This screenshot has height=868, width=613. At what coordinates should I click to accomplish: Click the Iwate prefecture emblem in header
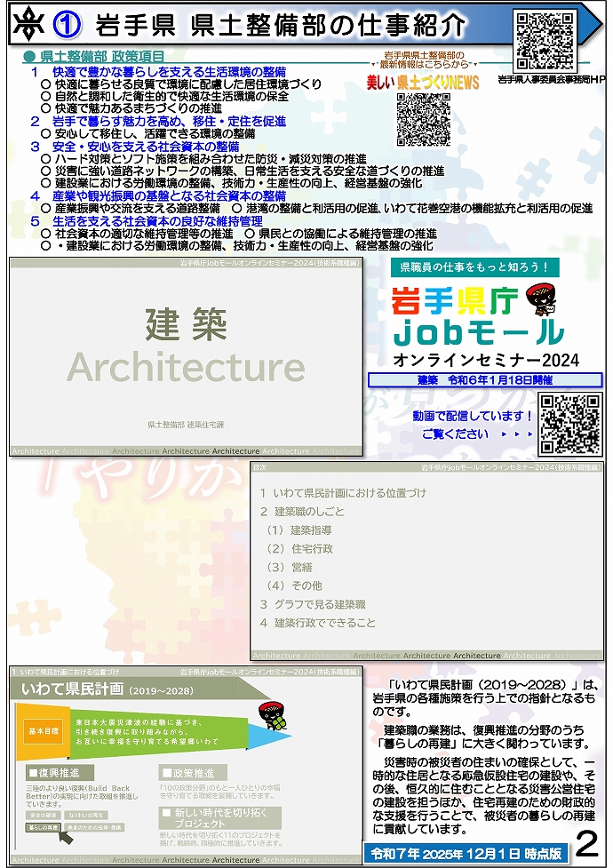(28, 24)
